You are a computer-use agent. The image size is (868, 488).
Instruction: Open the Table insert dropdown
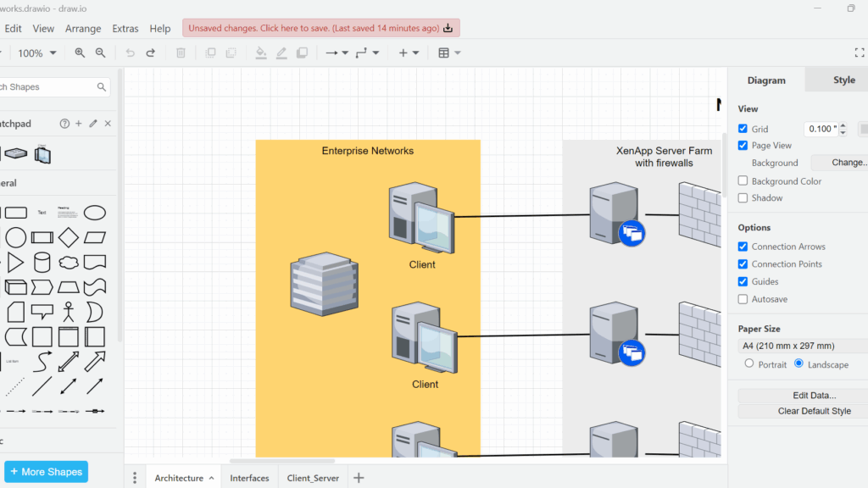[448, 53]
